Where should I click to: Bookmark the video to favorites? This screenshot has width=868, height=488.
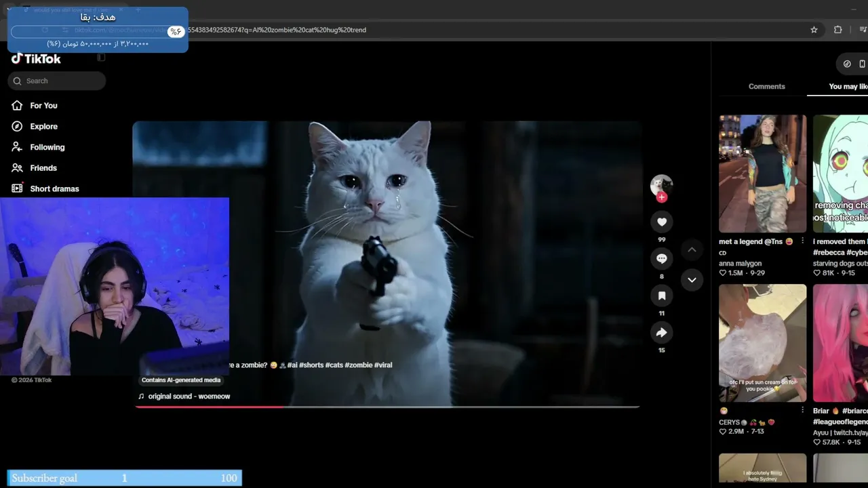[662, 296]
